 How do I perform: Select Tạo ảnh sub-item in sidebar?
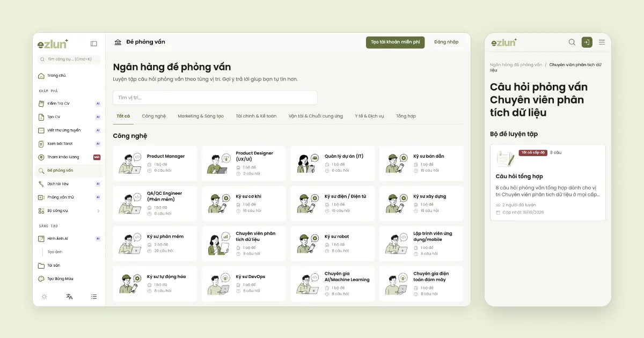tap(55, 252)
